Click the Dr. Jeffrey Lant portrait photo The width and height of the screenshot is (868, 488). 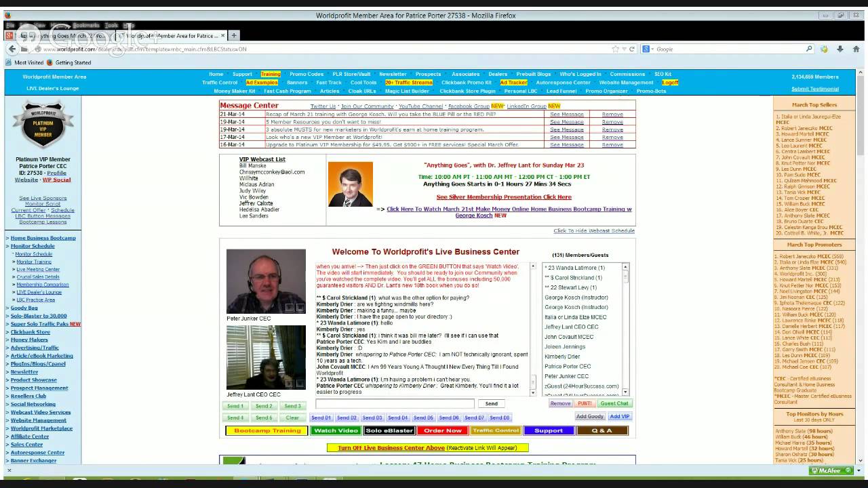(351, 184)
